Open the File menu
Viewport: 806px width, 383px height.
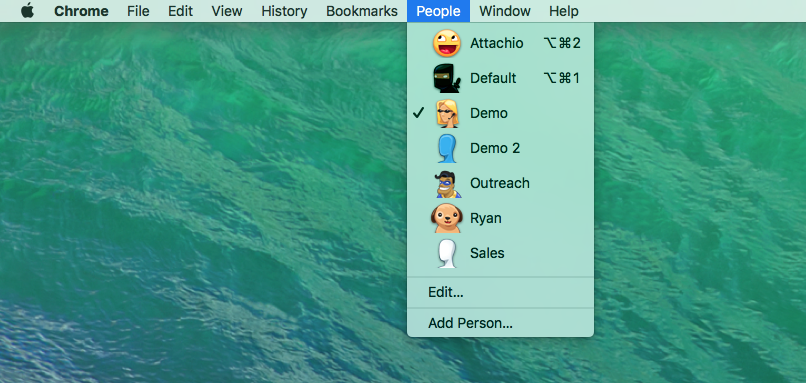(x=138, y=11)
